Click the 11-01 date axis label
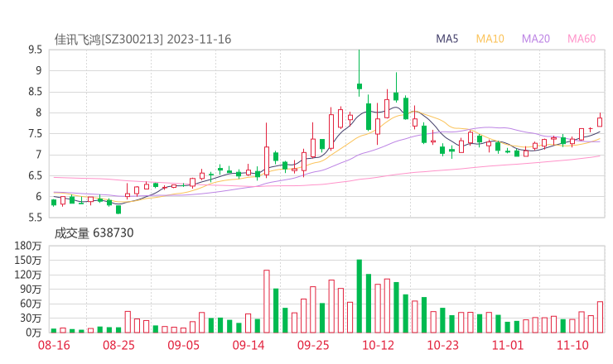This screenshot has width=613, height=364. click(508, 345)
